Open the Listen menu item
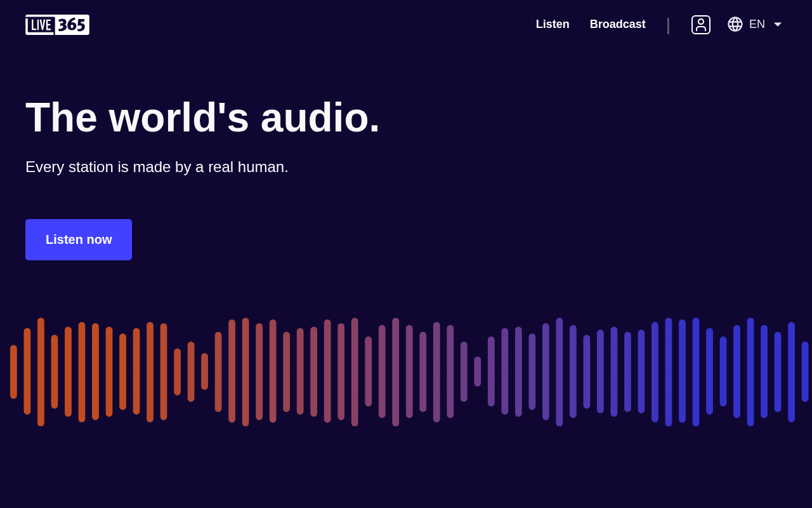 click(x=553, y=24)
